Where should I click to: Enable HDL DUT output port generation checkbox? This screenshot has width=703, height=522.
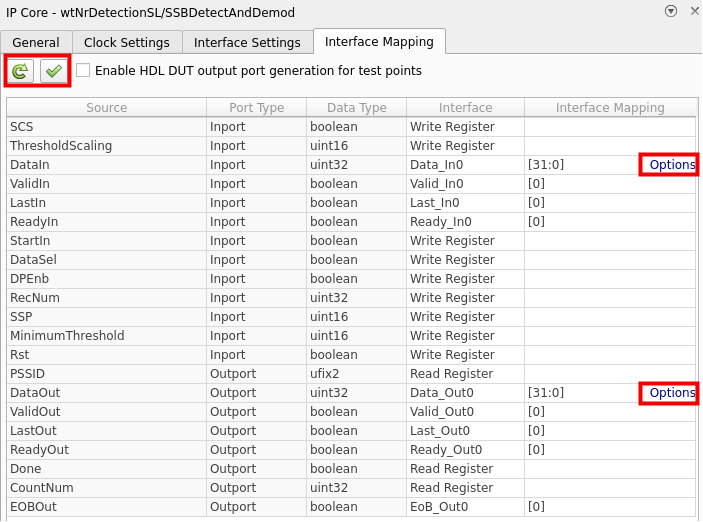[x=83, y=71]
